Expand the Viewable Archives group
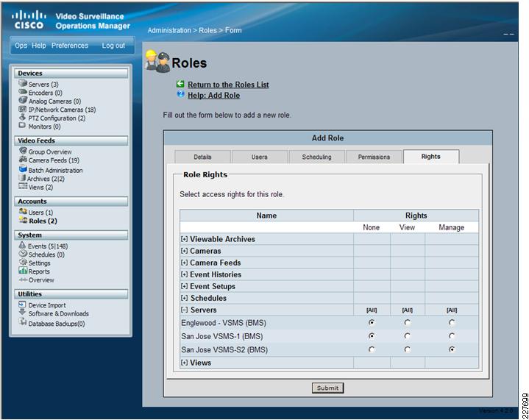The width and height of the screenshot is (529, 420). click(x=184, y=239)
